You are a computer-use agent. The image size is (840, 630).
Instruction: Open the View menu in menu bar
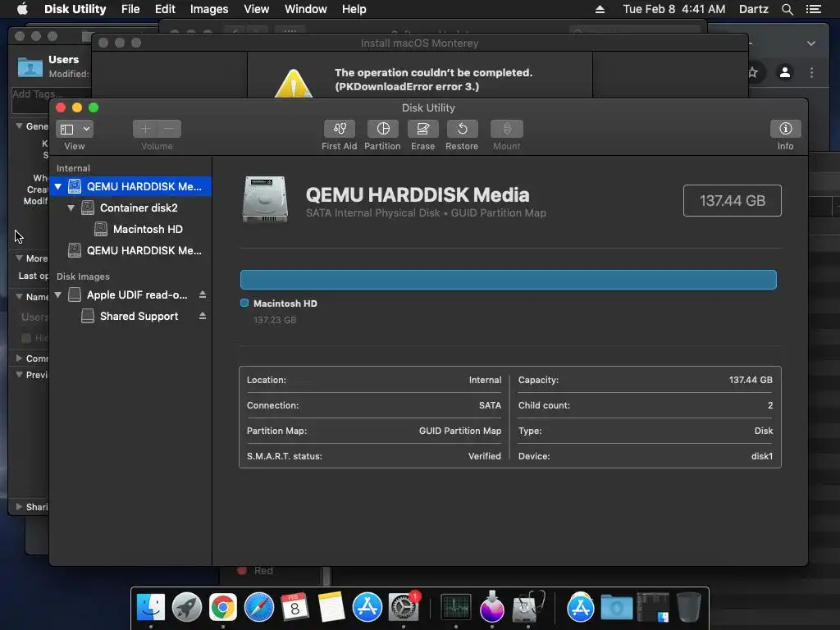click(256, 9)
